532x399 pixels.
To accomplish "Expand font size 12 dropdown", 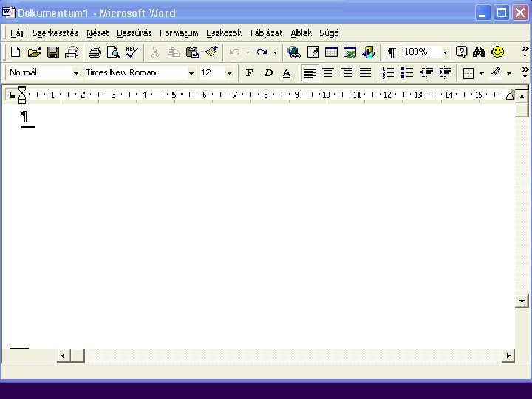I will 229,73.
